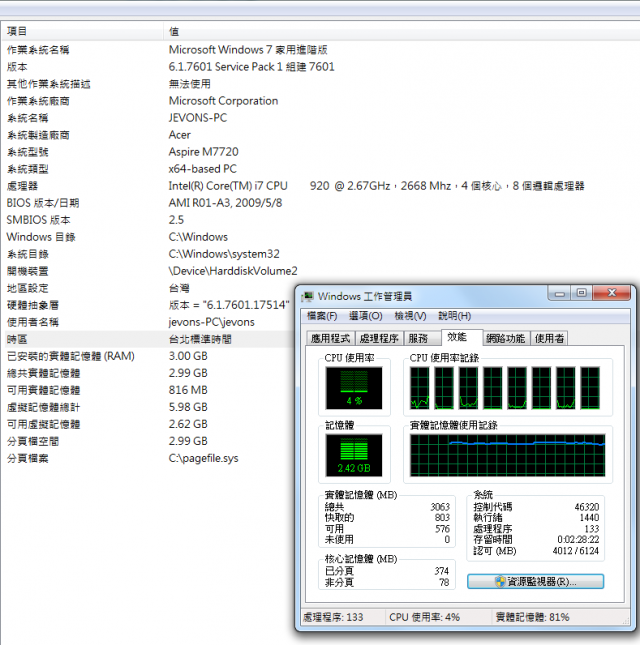Open the 選項(O) menu in Task Manager

(x=366, y=316)
